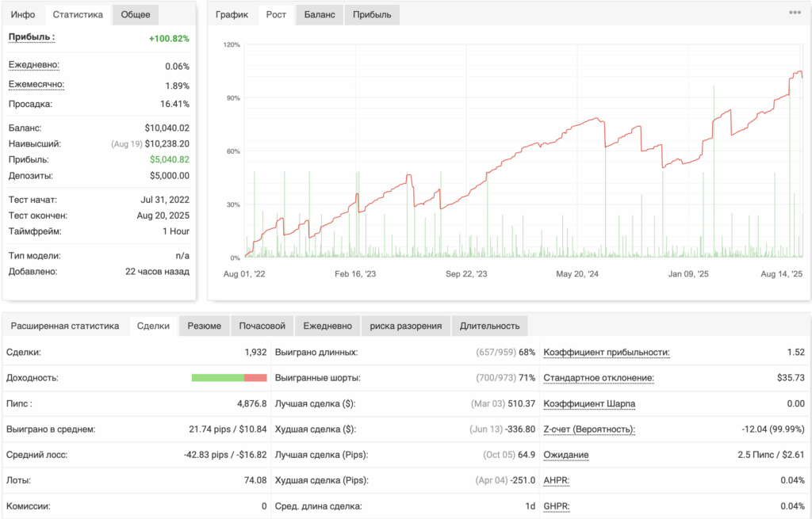Switch to the Резюме tab
The image size is (812, 519).
(204, 326)
